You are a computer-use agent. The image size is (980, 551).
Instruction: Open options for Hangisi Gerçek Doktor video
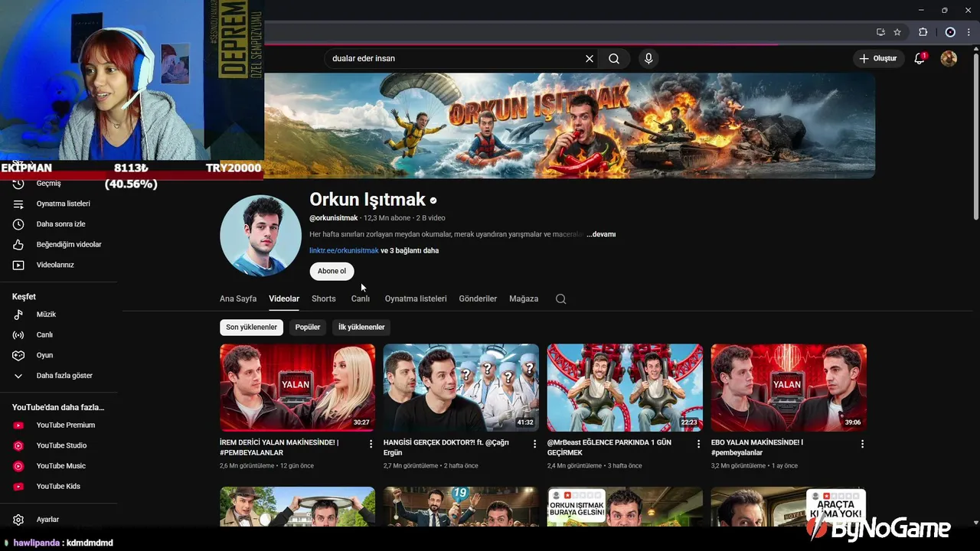pos(534,444)
